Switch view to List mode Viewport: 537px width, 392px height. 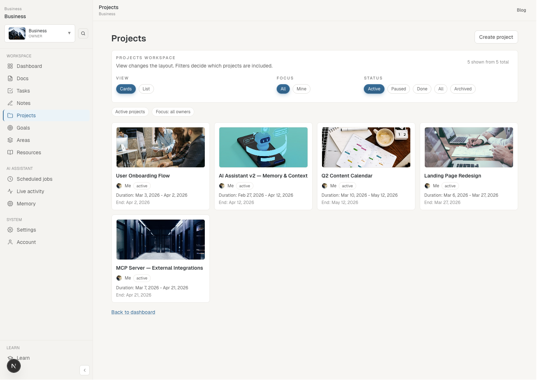[x=146, y=89]
